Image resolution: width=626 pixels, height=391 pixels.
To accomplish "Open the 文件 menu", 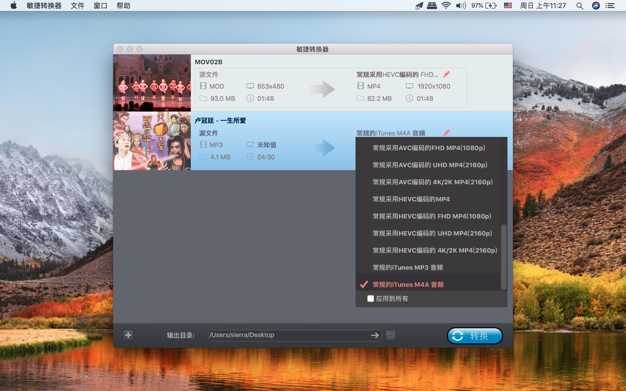I will pos(77,6).
